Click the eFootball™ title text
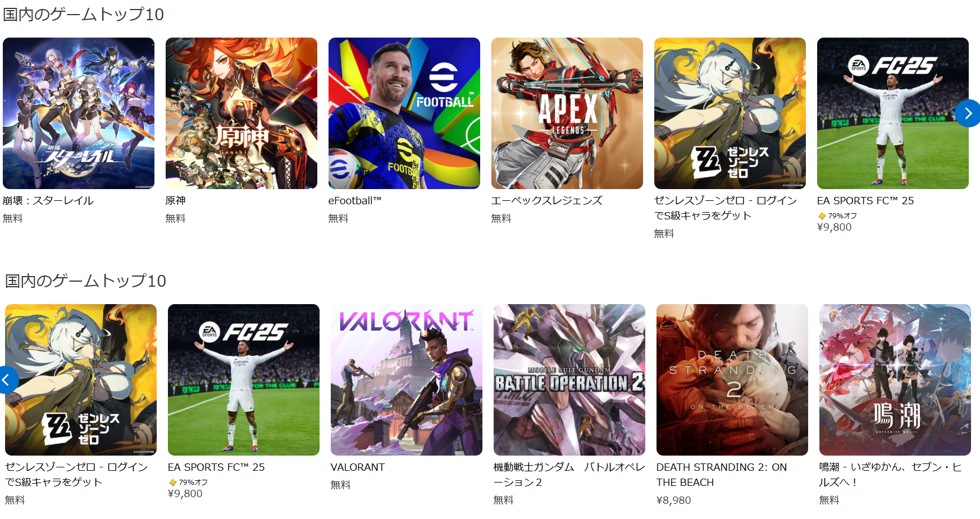The height and width of the screenshot is (519, 980). point(355,201)
